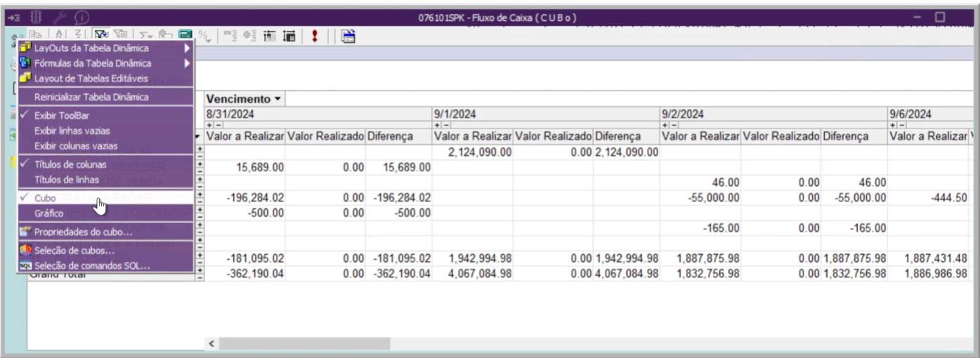Viewport: 980px width, 358px height.
Task: Enable Títulos de linhas option
Action: [x=105, y=180]
